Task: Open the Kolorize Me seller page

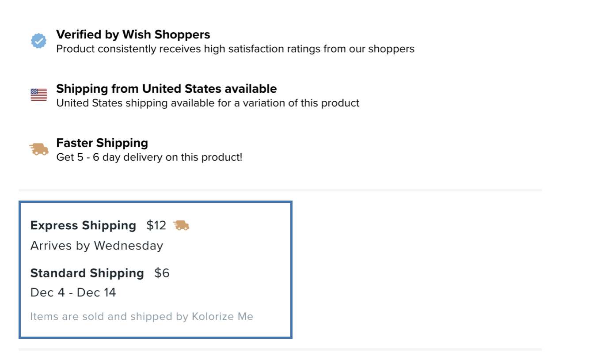Action: coord(222,316)
